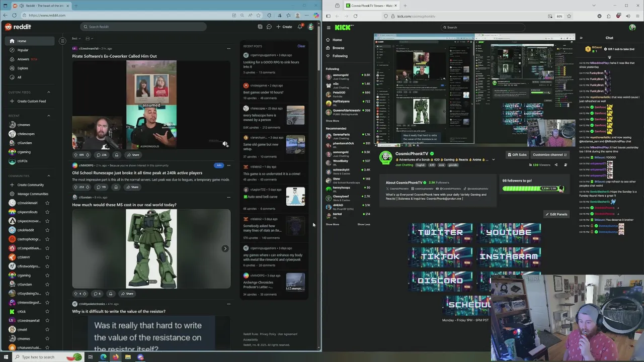Viewport: 644px width, 362px height.
Task: Favorite r/Apexrollouts with star
Action: click(47, 212)
